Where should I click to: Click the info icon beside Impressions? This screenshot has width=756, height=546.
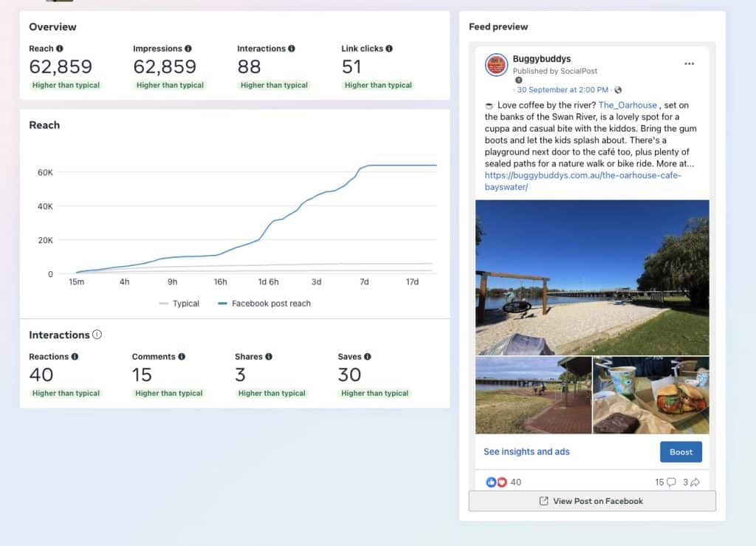pos(188,49)
